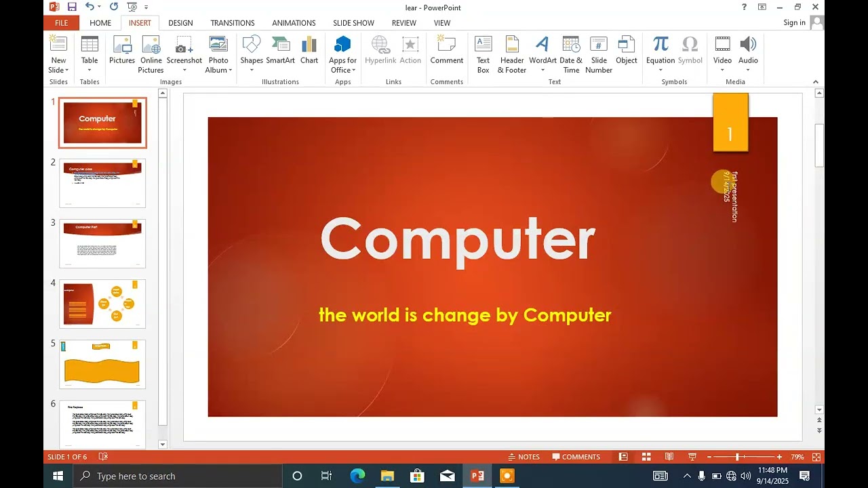Collapse the ribbon with arrow
Viewport: 868px width, 488px height.
point(816,82)
